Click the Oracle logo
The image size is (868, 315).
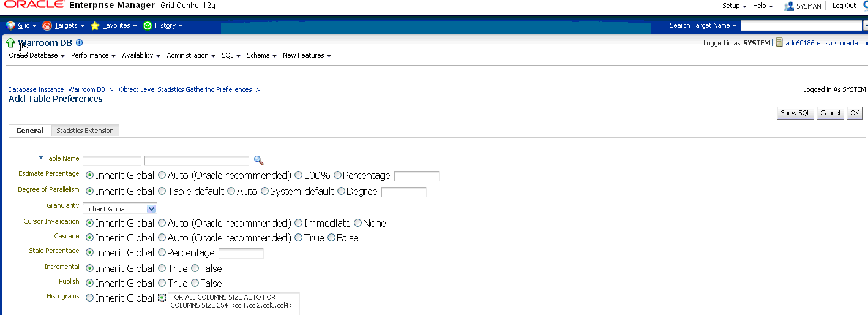tap(34, 5)
